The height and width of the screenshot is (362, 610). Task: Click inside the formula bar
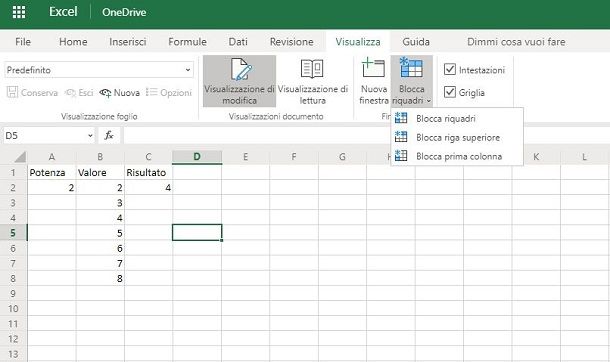366,135
